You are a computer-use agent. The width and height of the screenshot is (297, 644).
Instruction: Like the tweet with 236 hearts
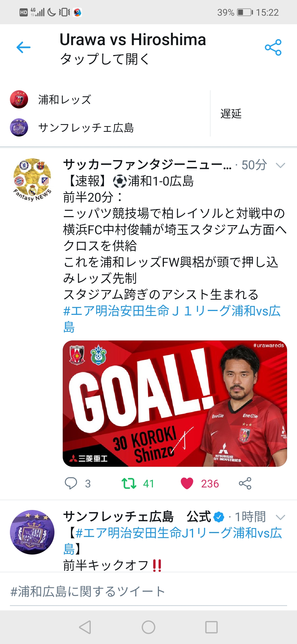coord(187,483)
